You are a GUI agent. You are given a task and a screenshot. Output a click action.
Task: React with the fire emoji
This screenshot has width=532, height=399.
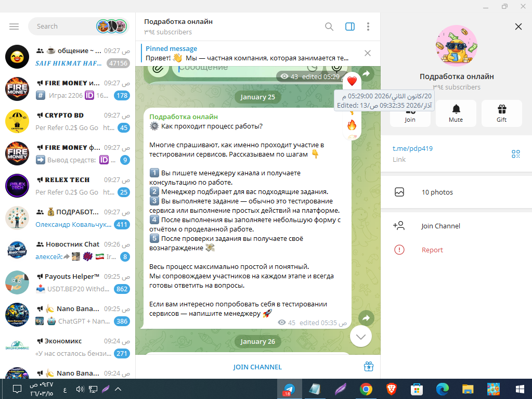coord(352,125)
